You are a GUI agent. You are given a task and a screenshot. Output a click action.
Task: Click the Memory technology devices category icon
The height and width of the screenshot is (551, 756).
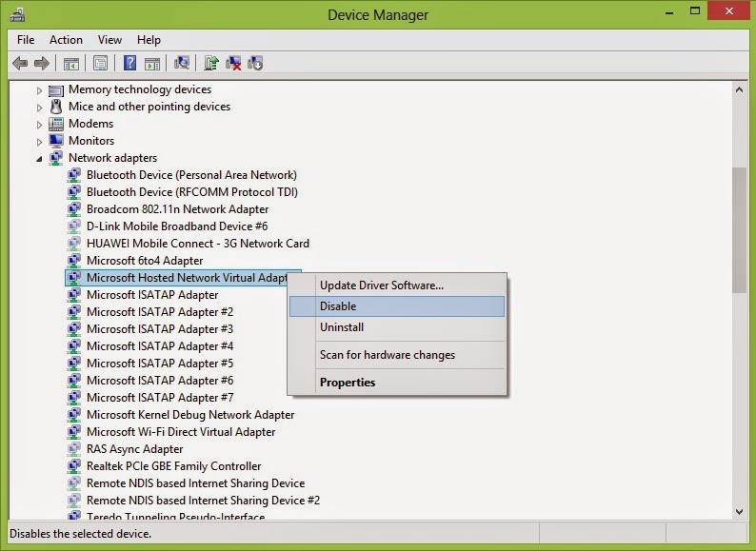pos(56,90)
